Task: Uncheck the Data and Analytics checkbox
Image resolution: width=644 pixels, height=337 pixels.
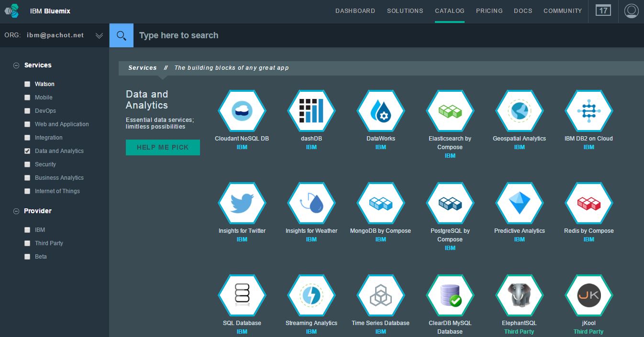Action: (27, 151)
